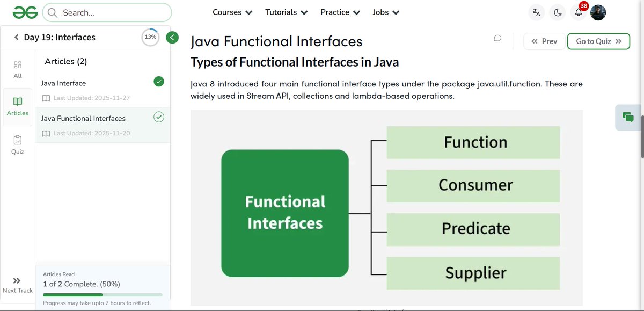Toggle completion checkmark on Java Interface article

pyautogui.click(x=158, y=81)
